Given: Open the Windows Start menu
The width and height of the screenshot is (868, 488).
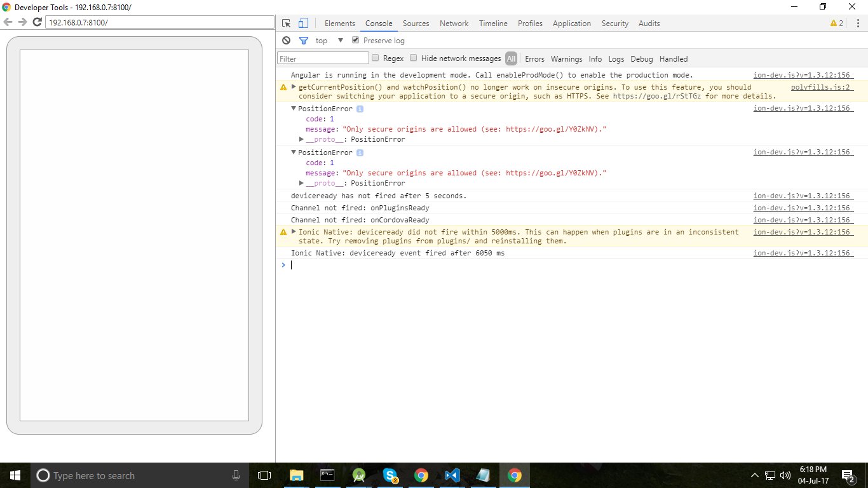Looking at the screenshot, I should pos(15,475).
